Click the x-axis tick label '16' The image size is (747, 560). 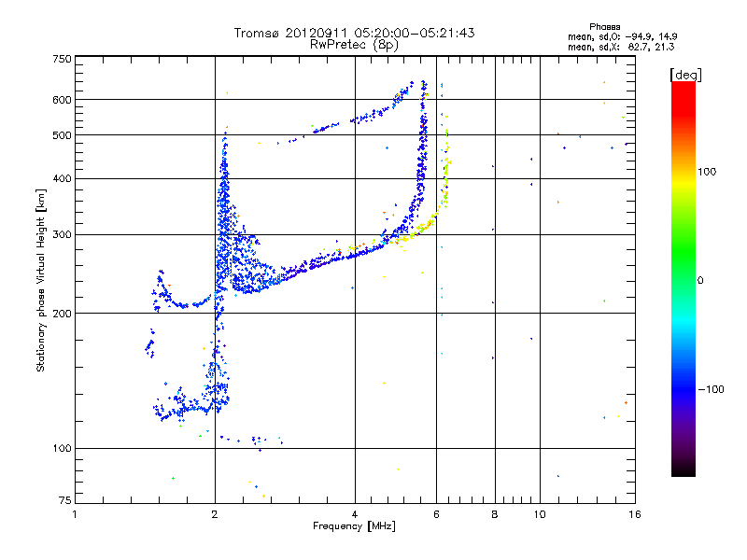[x=635, y=514]
